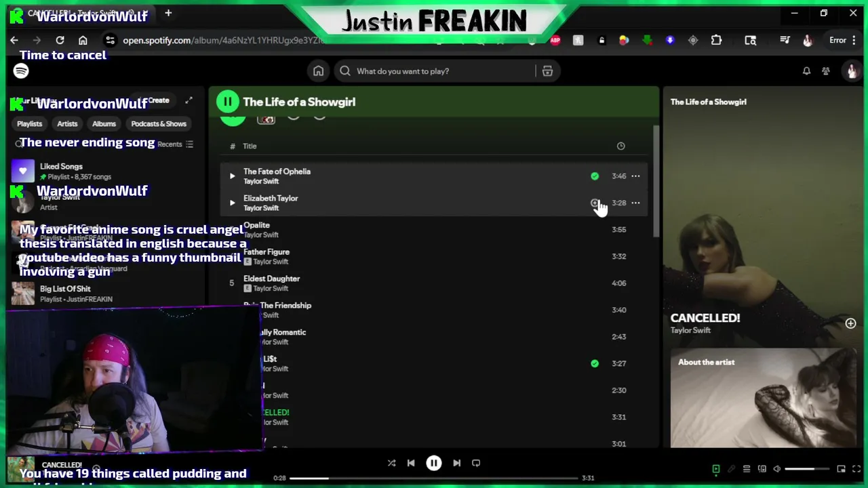Open the Opalite track row
The height and width of the screenshot is (488, 868).
point(434,230)
